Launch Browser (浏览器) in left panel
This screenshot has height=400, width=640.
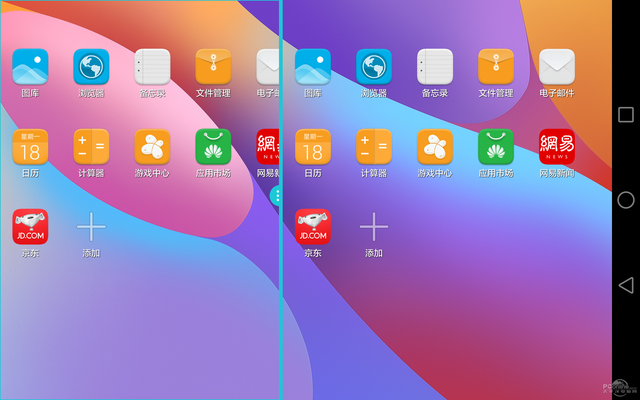[91, 67]
